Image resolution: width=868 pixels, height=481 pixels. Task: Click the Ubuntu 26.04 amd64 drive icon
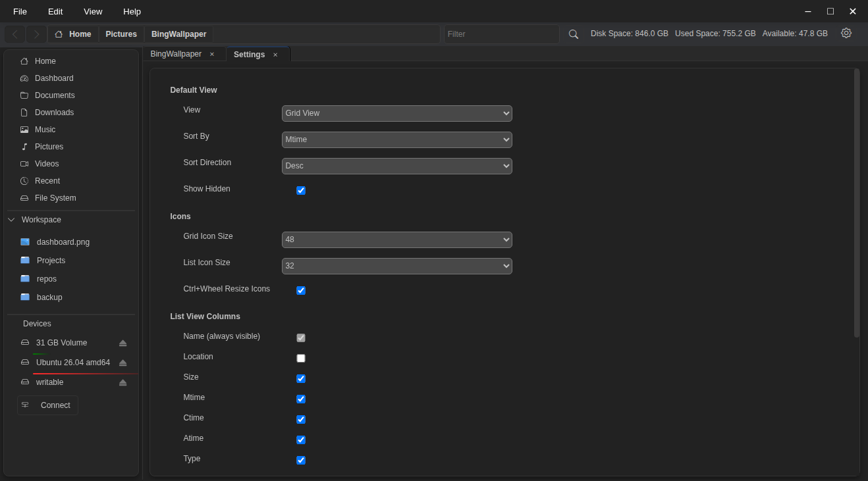(25, 363)
